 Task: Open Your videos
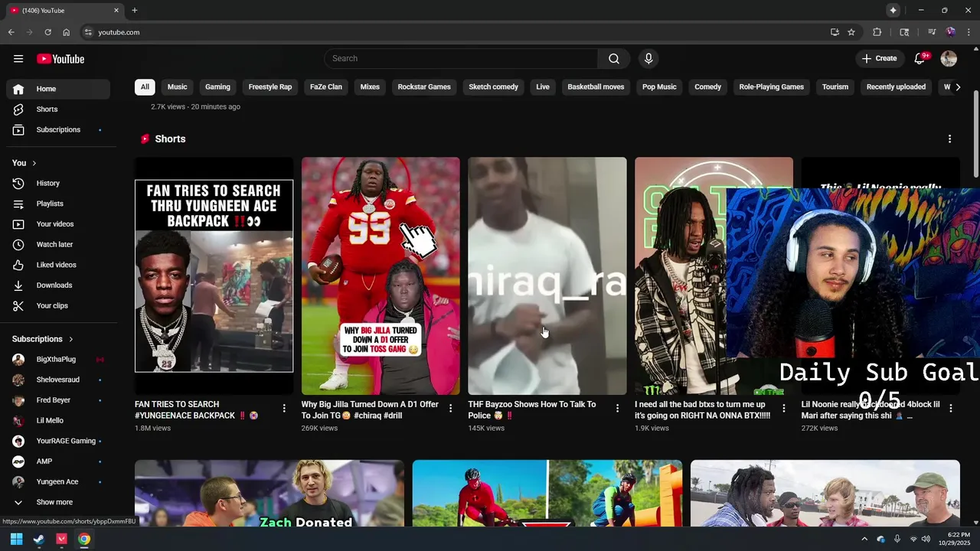click(x=58, y=224)
